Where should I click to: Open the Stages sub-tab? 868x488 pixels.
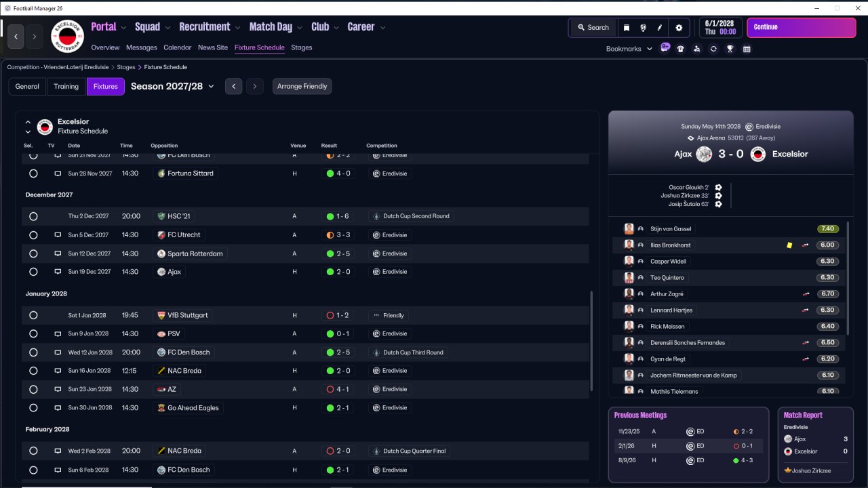[x=302, y=48]
